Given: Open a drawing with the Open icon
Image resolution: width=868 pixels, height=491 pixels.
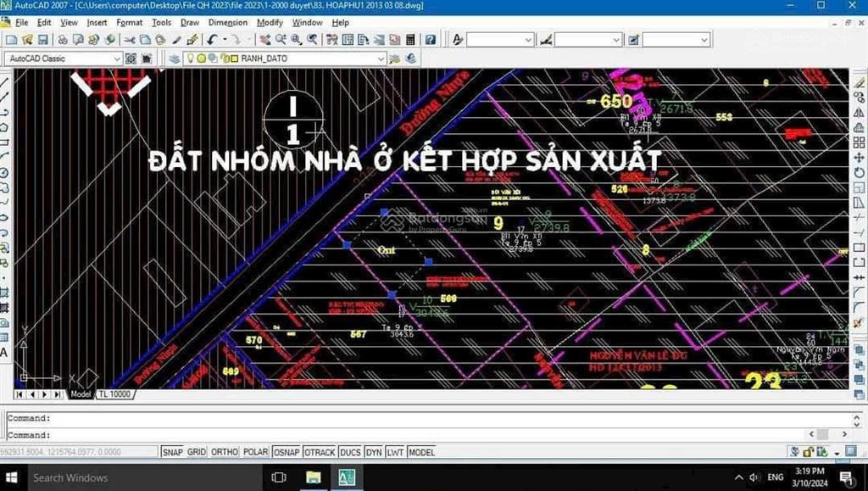Looking at the screenshot, I should [x=27, y=40].
